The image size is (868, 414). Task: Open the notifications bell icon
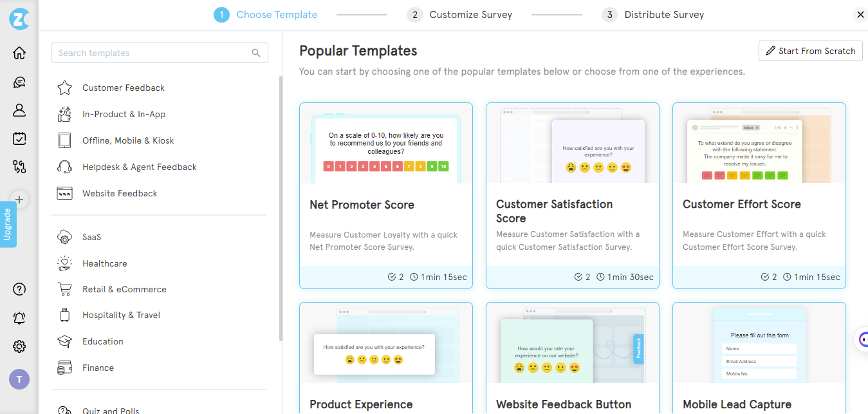pos(19,318)
